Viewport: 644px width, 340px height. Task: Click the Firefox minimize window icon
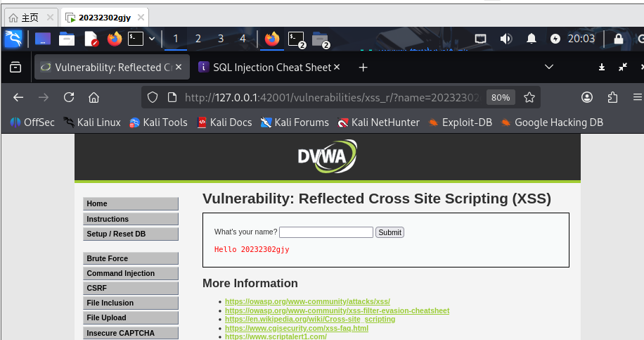point(602,67)
